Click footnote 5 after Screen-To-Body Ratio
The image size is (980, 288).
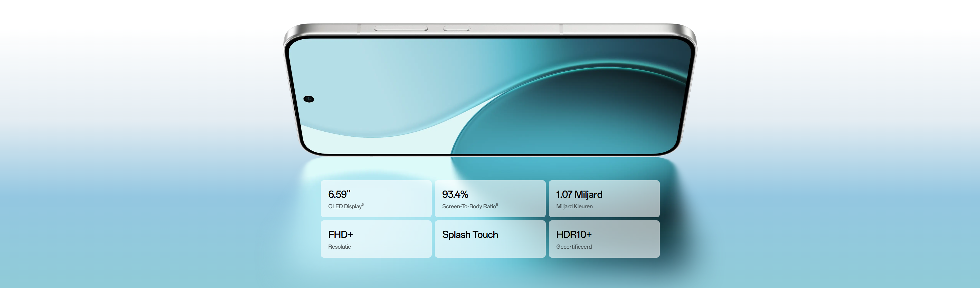tap(497, 205)
